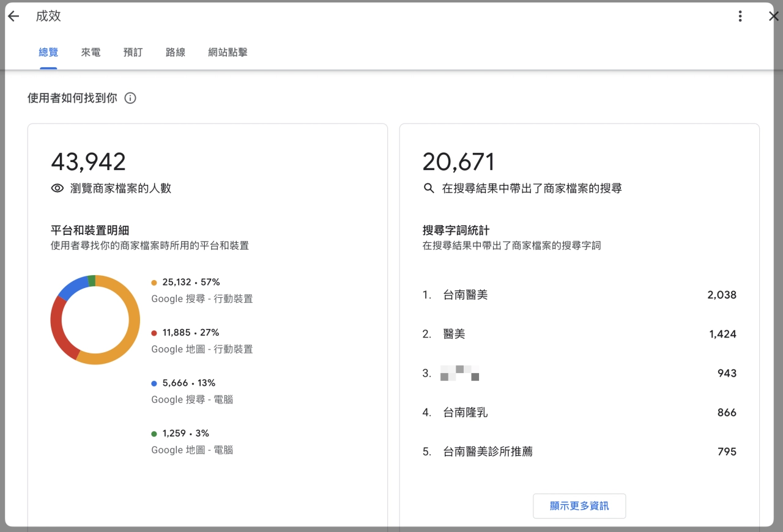Click the Google 搜尋 - 行動裝置 label

(202, 299)
